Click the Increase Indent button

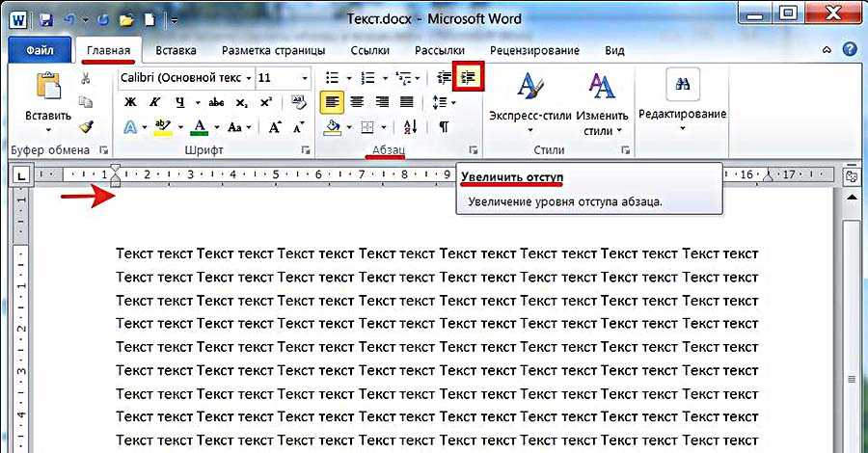click(x=470, y=77)
